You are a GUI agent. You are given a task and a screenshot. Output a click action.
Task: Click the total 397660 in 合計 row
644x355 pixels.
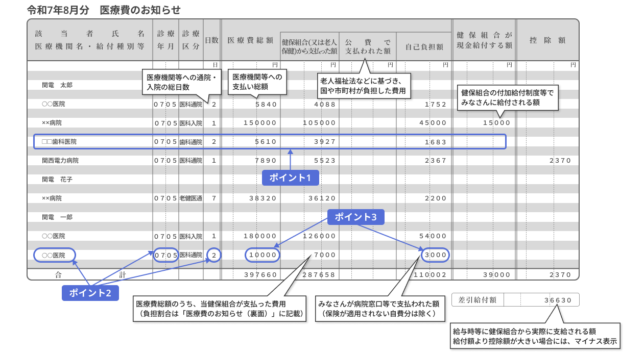260,275
